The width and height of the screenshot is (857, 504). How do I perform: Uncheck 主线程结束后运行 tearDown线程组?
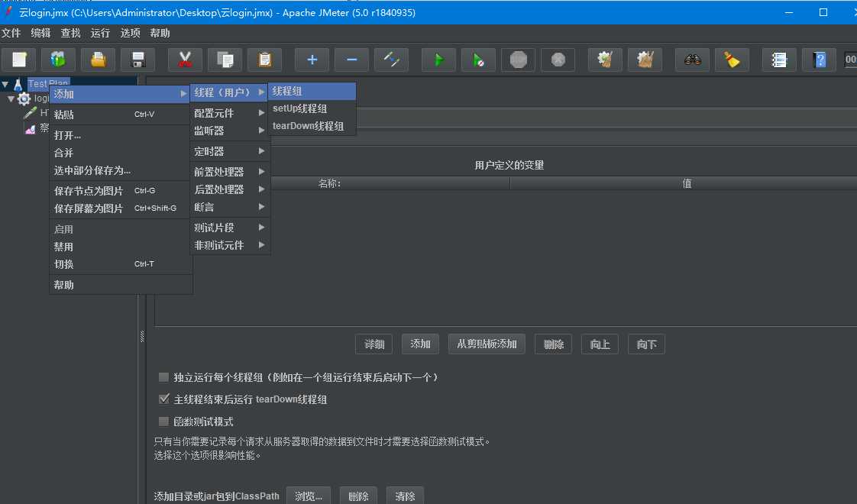click(x=163, y=399)
